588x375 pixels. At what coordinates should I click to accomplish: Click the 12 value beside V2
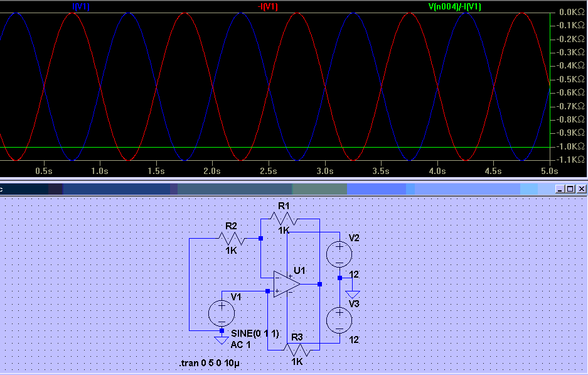pyautogui.click(x=354, y=274)
